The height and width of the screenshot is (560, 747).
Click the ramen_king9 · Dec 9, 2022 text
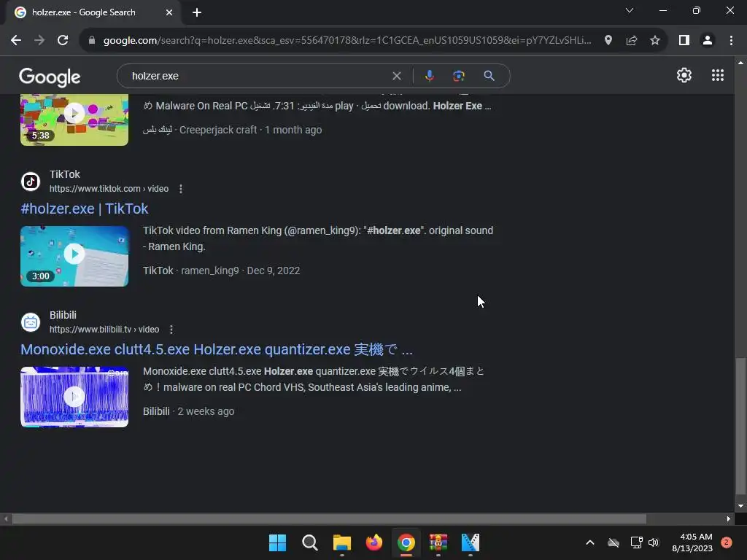(x=241, y=271)
